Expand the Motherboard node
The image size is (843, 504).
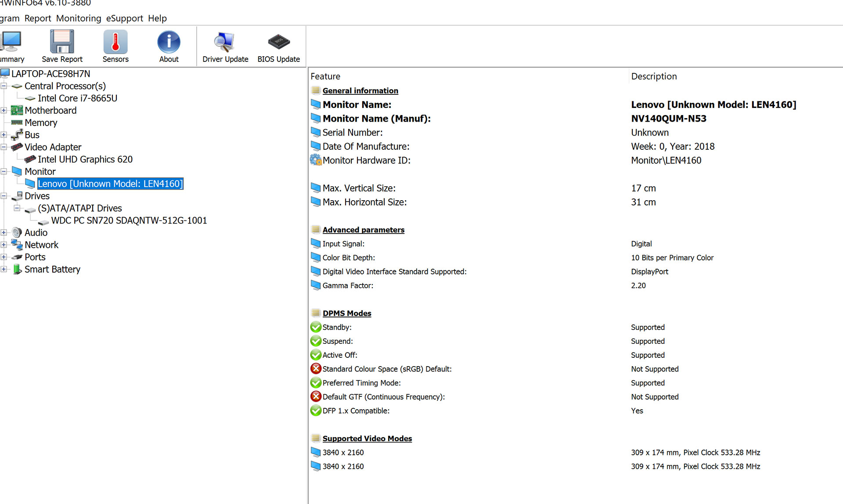click(4, 110)
